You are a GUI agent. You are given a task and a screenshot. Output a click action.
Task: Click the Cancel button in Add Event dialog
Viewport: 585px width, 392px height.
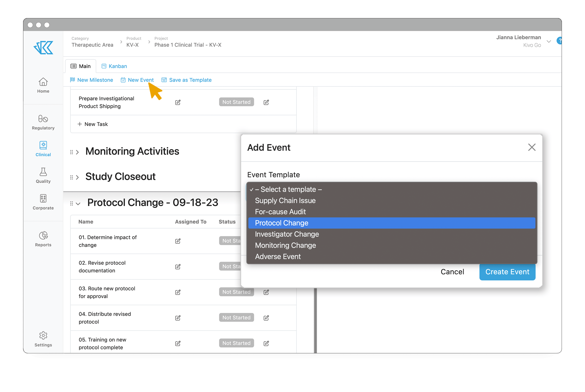point(452,272)
